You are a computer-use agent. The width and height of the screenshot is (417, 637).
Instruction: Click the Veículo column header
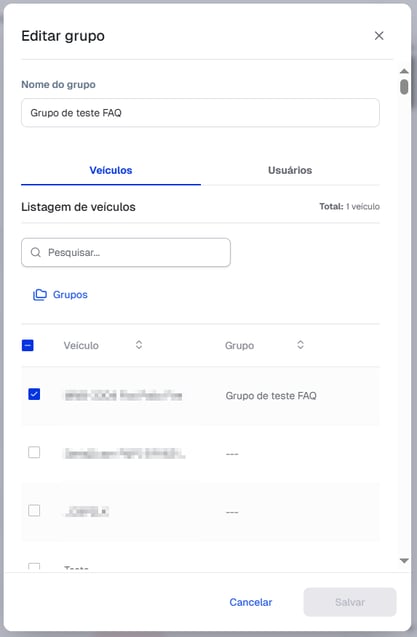(81, 345)
